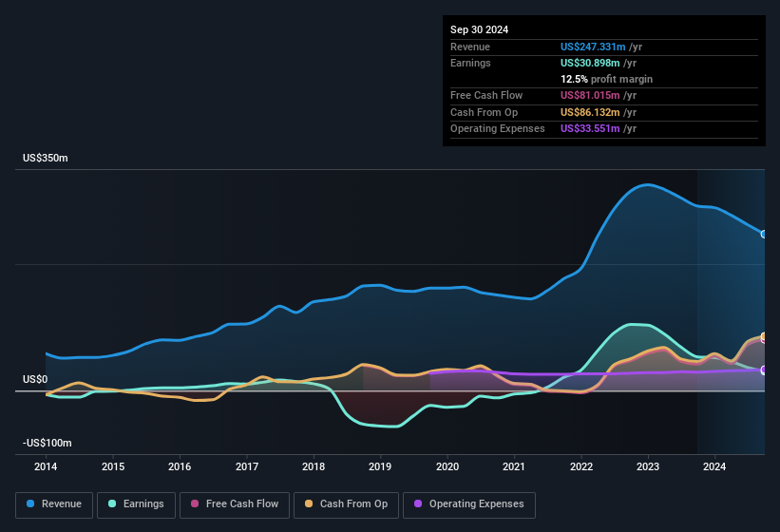This screenshot has height=532, width=780.
Task: Click the Sep 30 2024 tooltip date header
Action: [480, 29]
